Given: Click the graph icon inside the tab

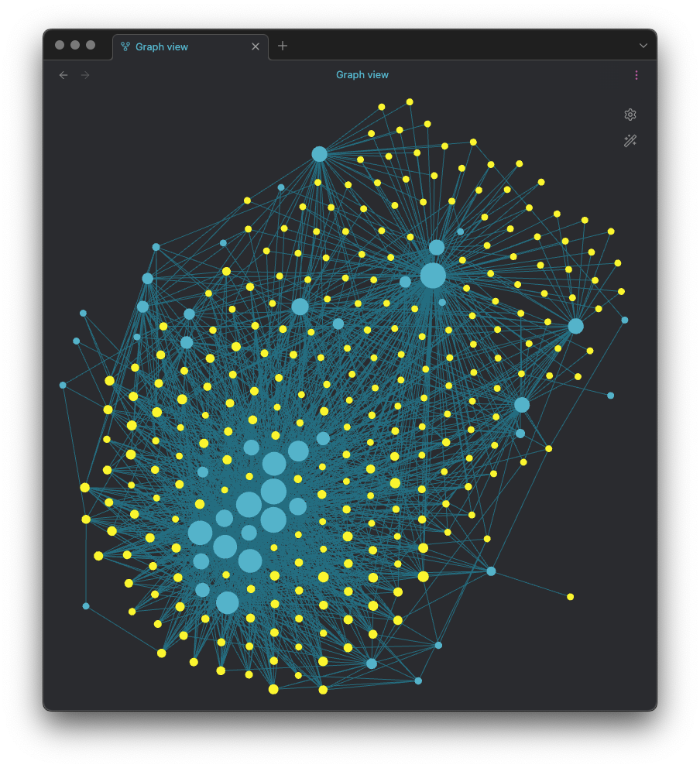Looking at the screenshot, I should click(x=124, y=46).
